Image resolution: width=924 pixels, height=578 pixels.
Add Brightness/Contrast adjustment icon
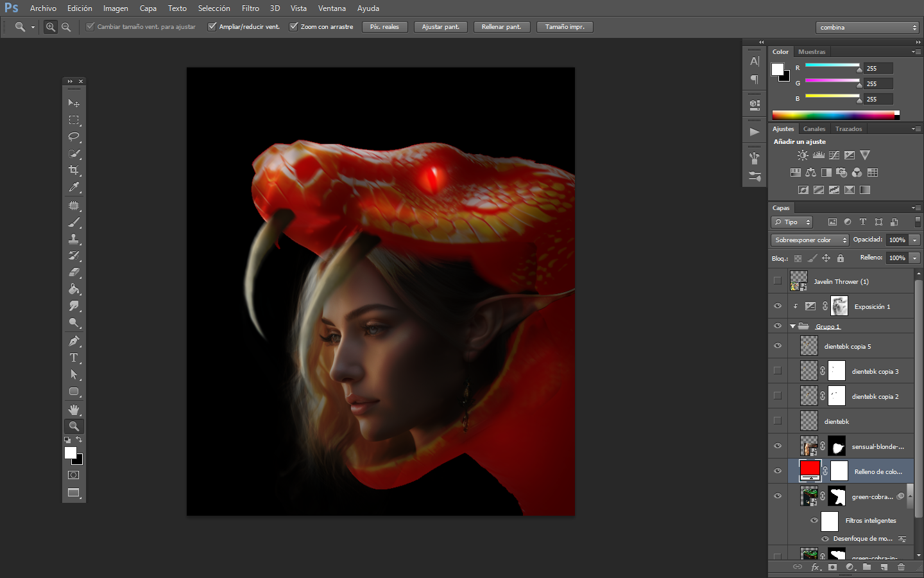(x=803, y=155)
